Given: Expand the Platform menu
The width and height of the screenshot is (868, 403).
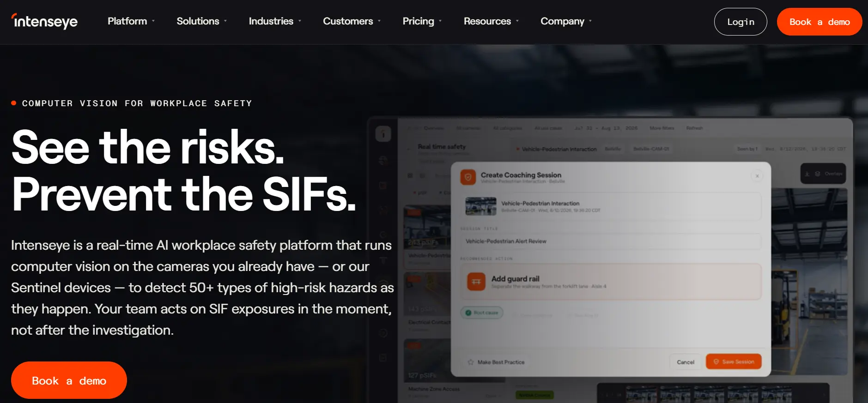Looking at the screenshot, I should point(131,21).
